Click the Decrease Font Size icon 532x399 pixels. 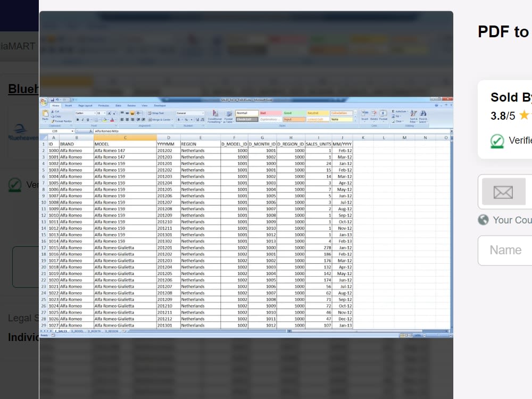114,113
